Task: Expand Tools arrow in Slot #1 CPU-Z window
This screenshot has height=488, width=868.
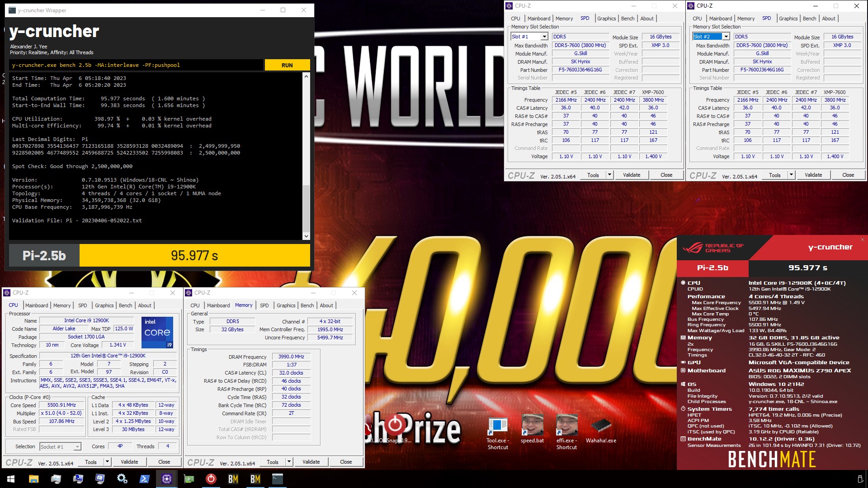Action: (x=609, y=175)
